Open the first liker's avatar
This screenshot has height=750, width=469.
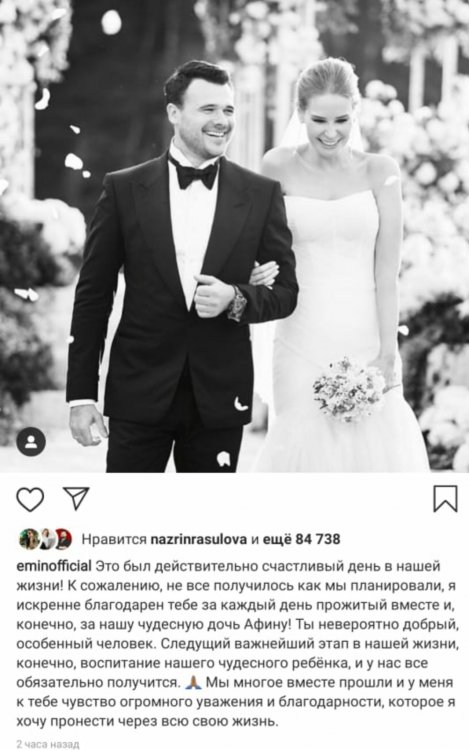(x=29, y=540)
